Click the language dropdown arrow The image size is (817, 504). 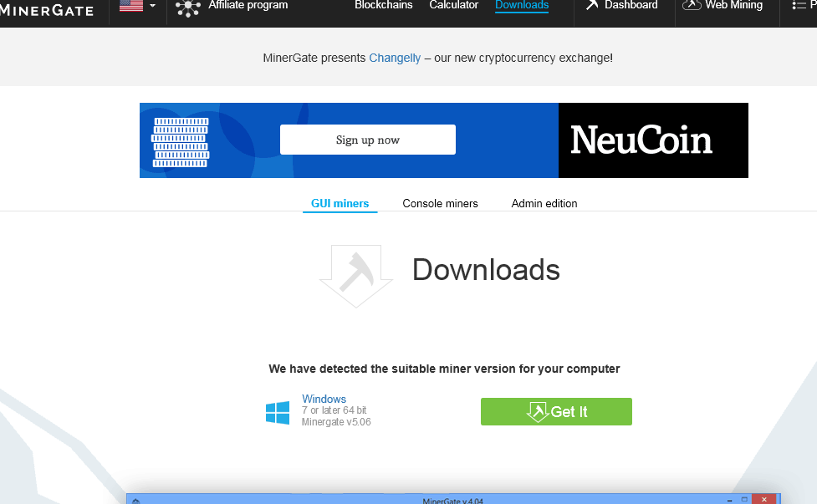coord(153,6)
